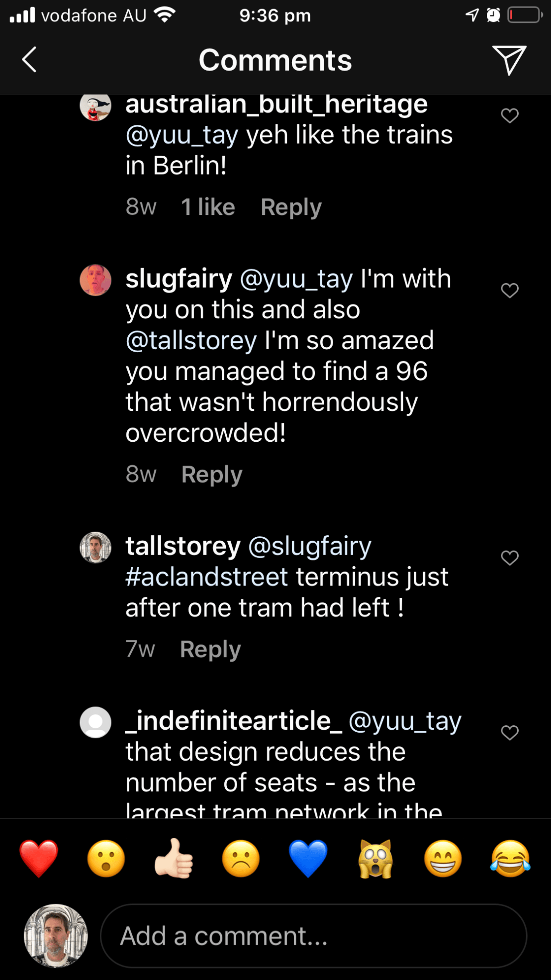Insert the surprised face emoji
This screenshot has height=980, width=551.
[106, 859]
